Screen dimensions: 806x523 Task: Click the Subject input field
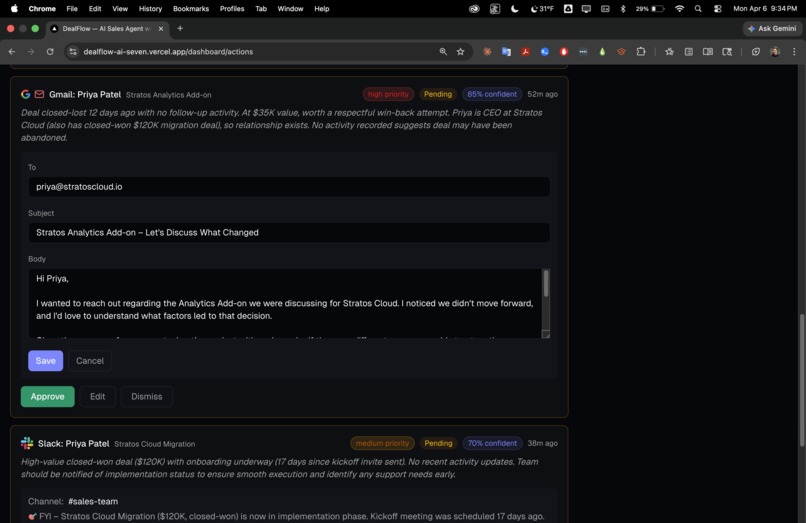[x=289, y=232]
